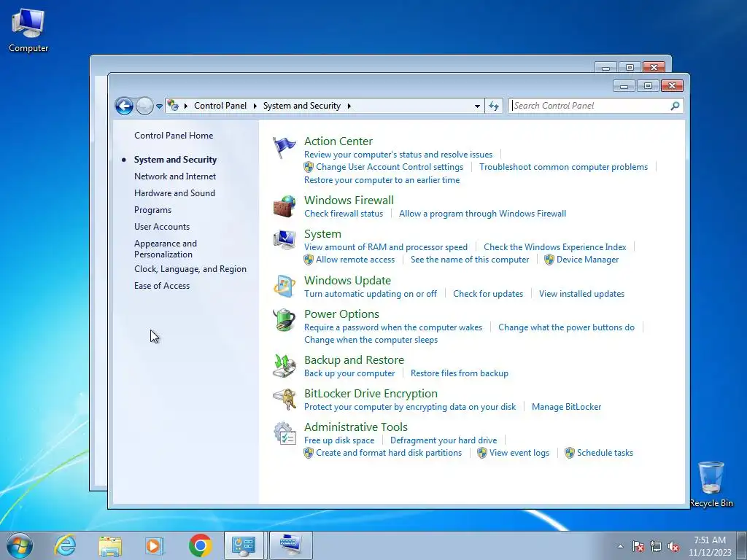Select the Computer desktop icon

coord(28,31)
